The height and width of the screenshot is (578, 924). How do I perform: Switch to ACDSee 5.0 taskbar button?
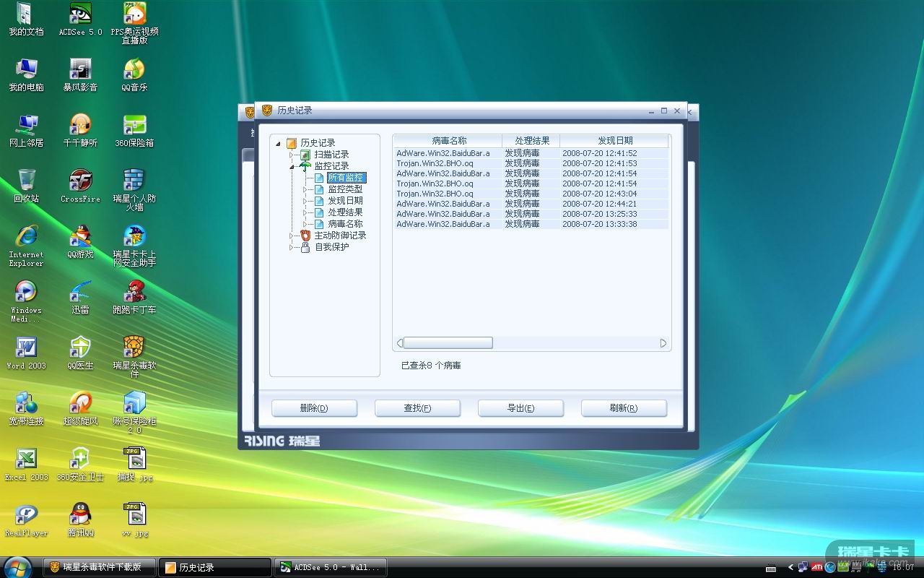click(x=331, y=567)
